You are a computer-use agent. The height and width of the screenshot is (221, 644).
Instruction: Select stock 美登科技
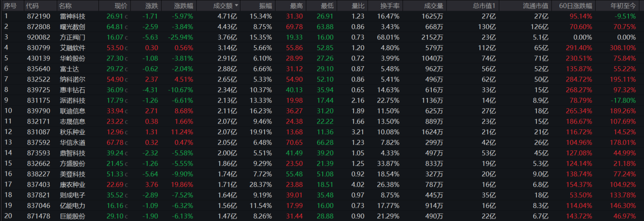[73, 174]
